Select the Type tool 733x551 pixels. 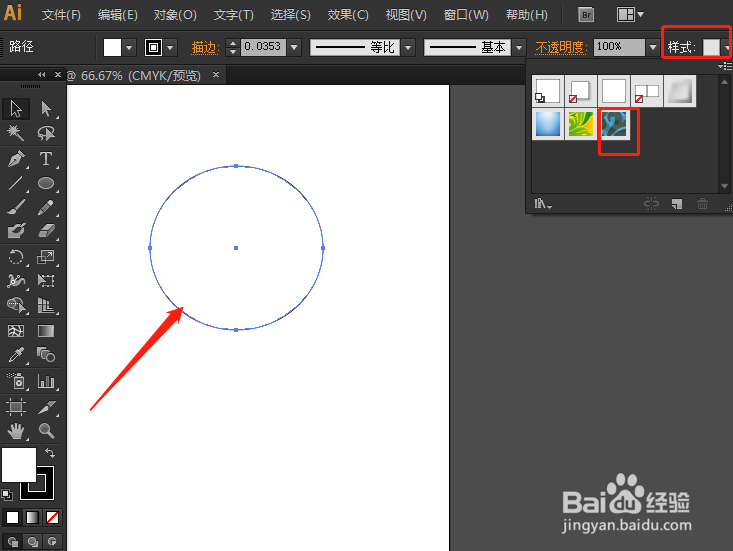(x=46, y=159)
